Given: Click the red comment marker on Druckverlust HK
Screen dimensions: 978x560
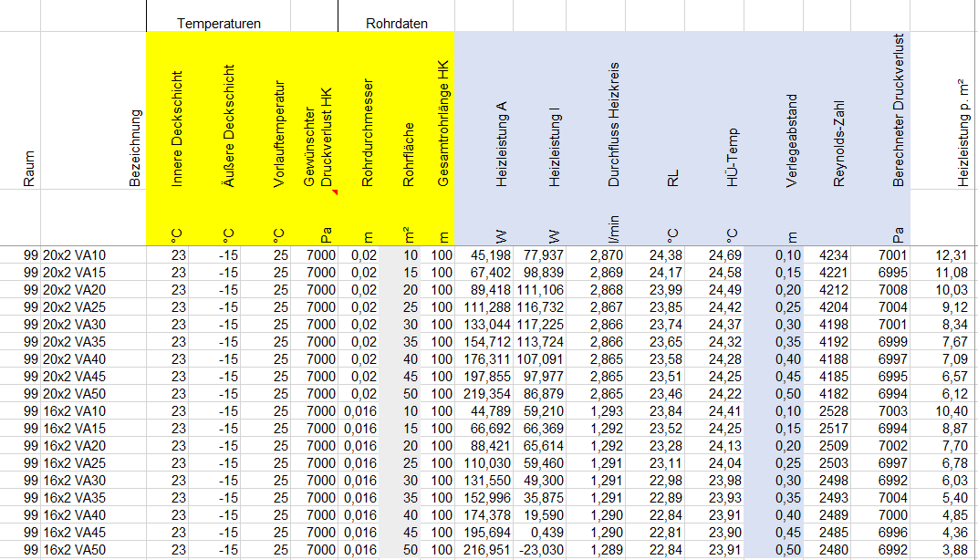Looking at the screenshot, I should pos(335,192).
